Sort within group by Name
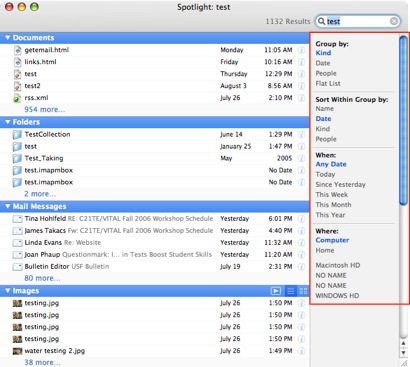 [325, 109]
